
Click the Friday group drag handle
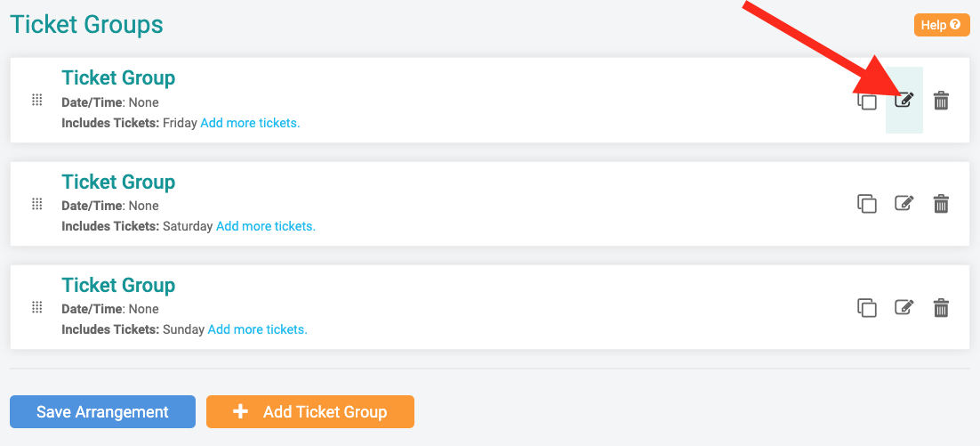(x=36, y=100)
